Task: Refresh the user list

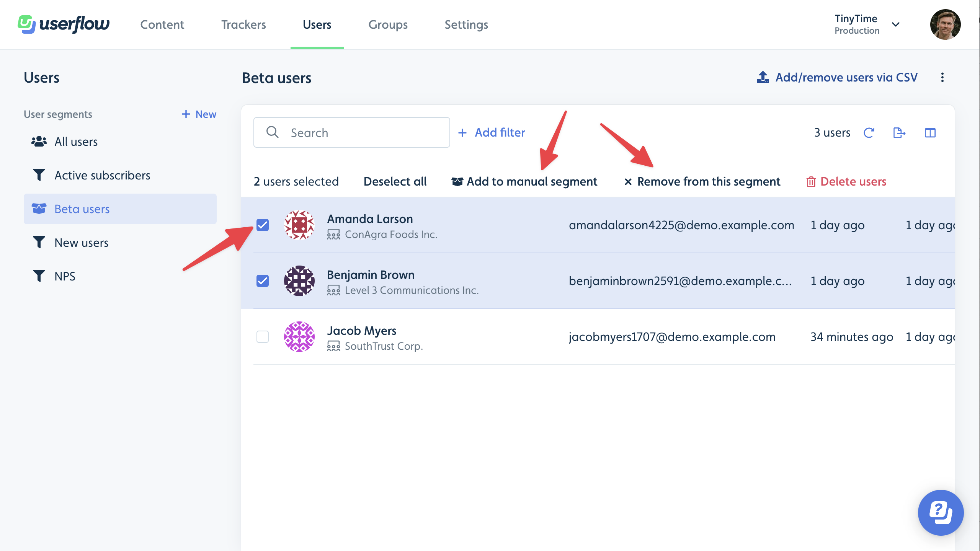Action: click(869, 133)
